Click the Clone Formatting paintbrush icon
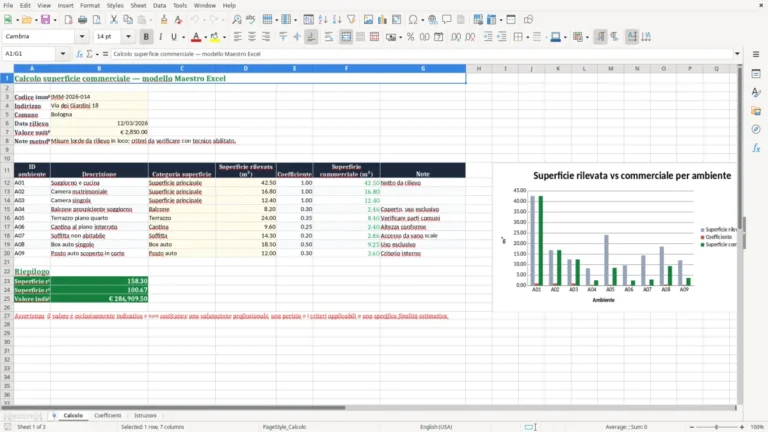Image resolution: width=768 pixels, height=432 pixels. click(x=164, y=20)
